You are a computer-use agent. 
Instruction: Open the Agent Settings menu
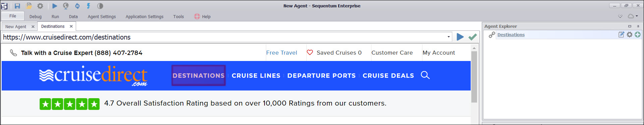point(102,16)
